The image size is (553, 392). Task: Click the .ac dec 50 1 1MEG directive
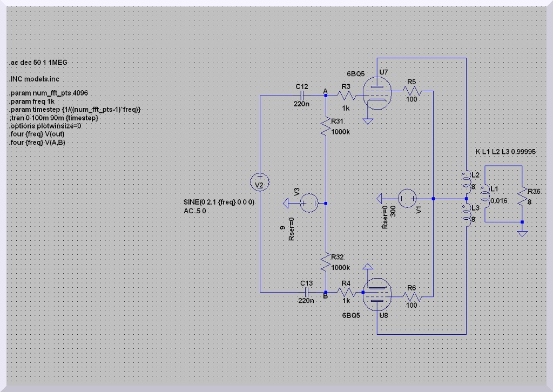click(x=38, y=63)
